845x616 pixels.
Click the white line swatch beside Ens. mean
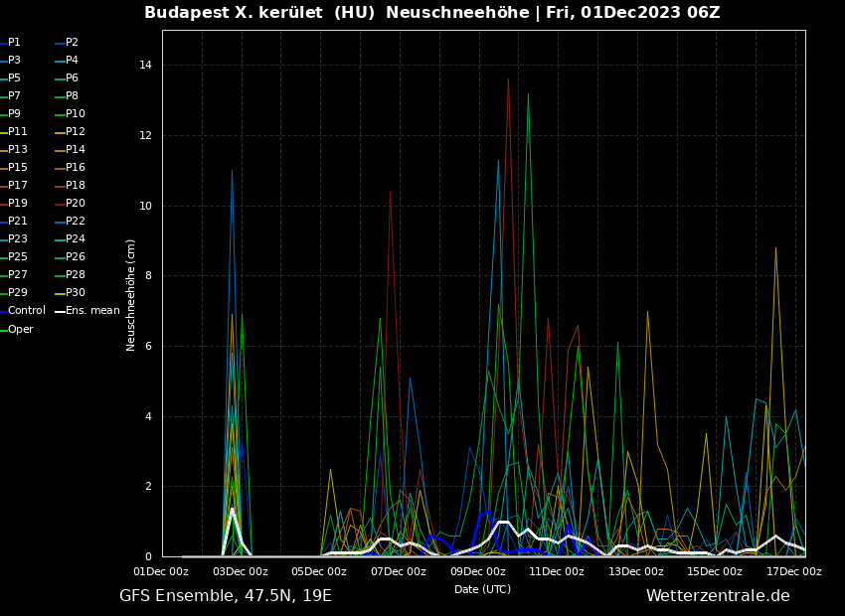(60, 311)
